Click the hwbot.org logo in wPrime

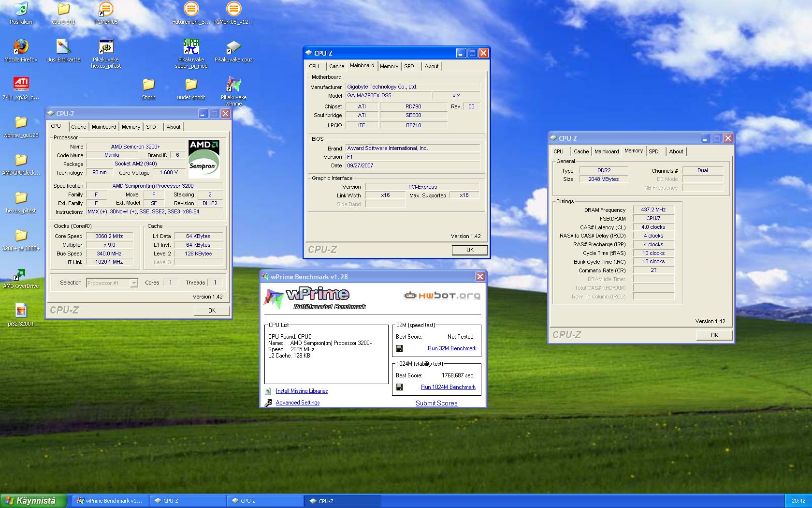point(442,296)
